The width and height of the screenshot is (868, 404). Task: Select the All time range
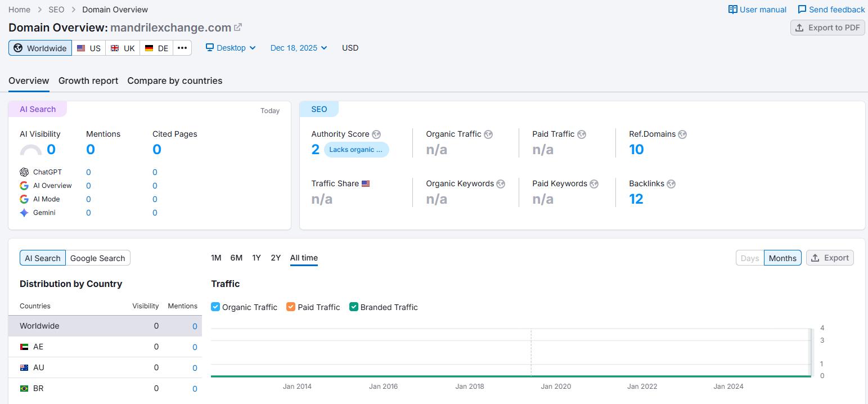coord(304,258)
